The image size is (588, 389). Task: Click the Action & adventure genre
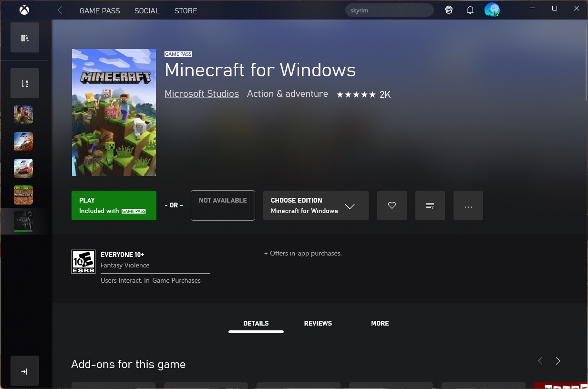click(288, 94)
